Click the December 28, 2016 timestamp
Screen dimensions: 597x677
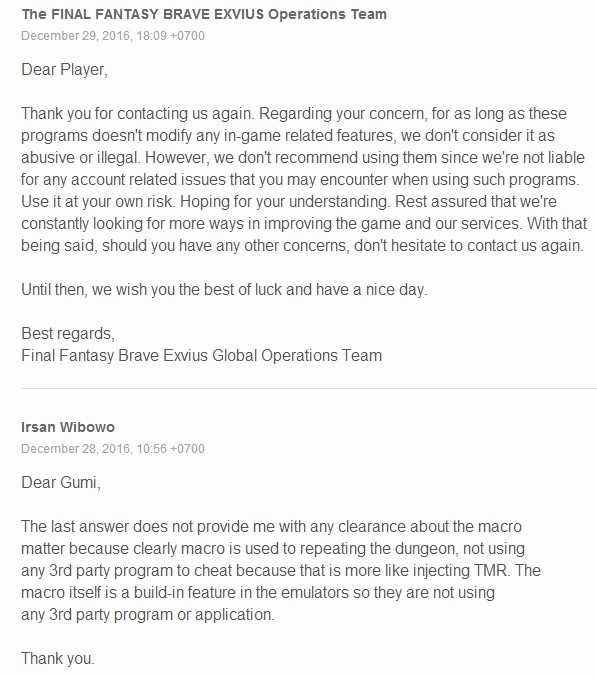(113, 449)
